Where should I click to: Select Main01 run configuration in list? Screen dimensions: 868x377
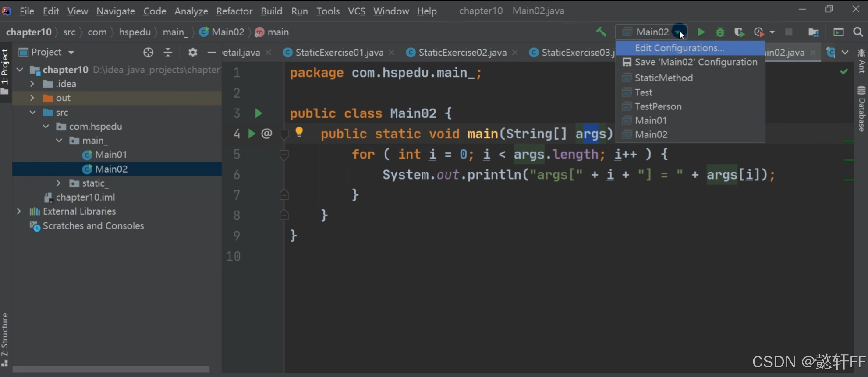(x=691, y=120)
